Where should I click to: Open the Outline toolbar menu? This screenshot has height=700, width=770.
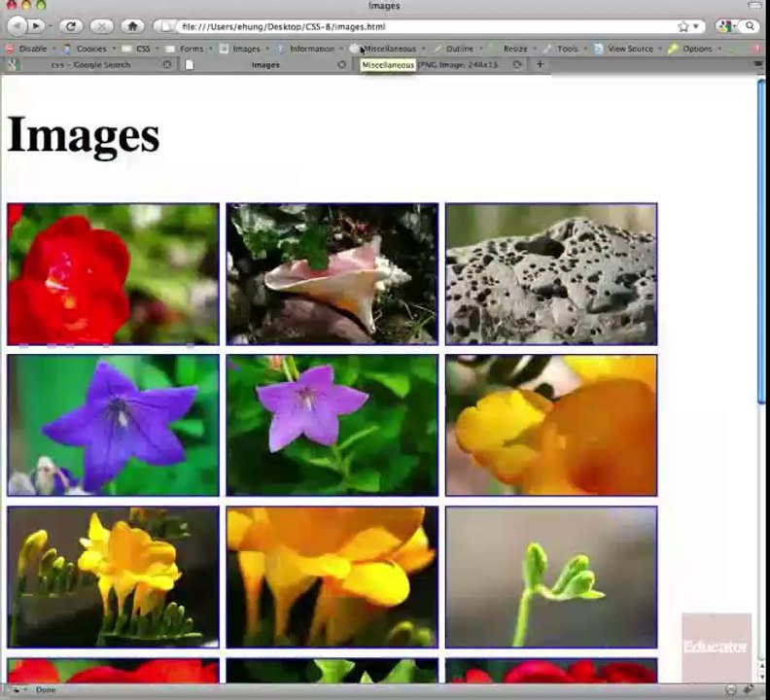coord(460,49)
